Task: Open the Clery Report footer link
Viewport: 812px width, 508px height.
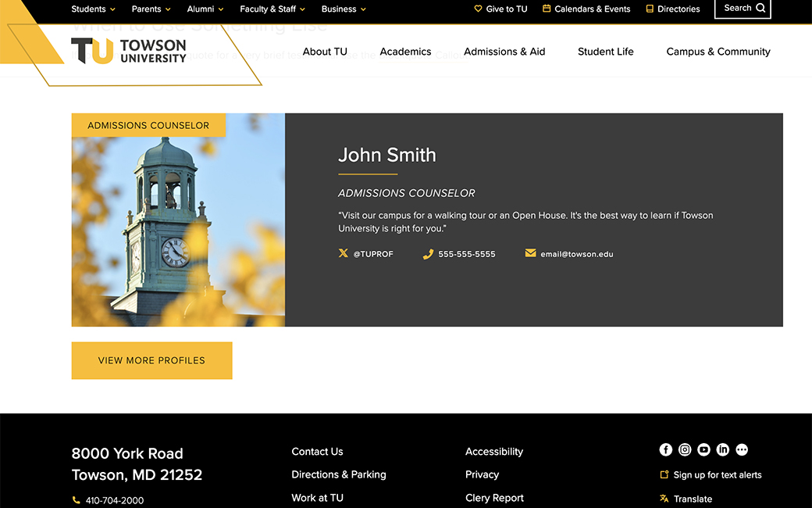Action: point(494,498)
